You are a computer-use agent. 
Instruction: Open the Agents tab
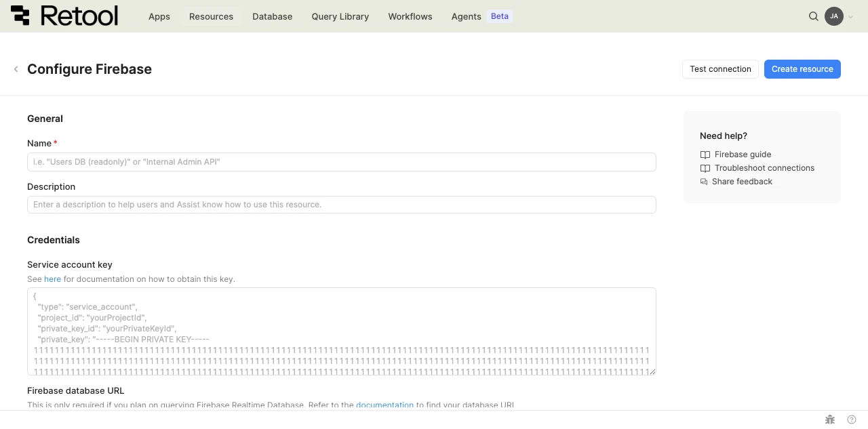click(x=467, y=16)
